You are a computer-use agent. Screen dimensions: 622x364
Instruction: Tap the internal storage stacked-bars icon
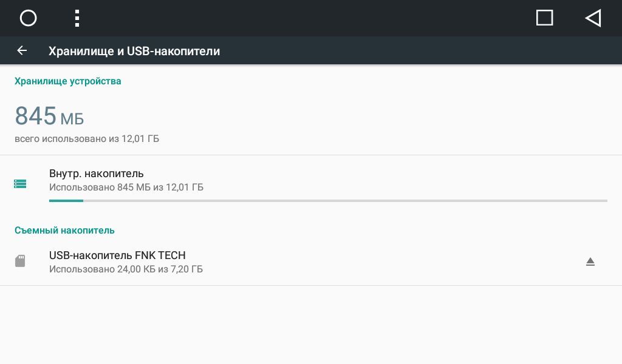coord(20,184)
